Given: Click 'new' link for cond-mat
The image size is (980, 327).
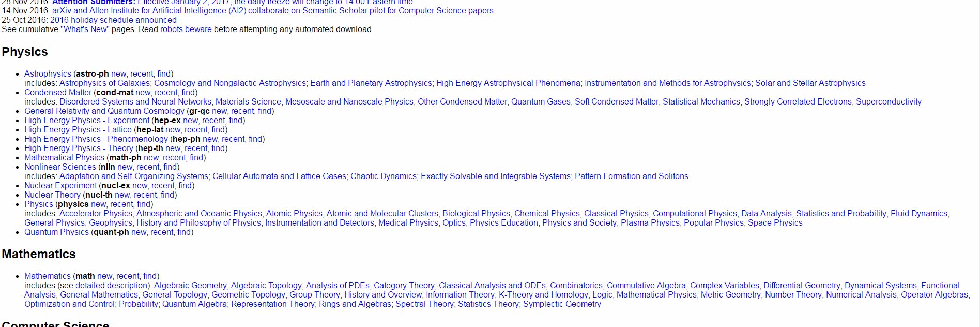Looking at the screenshot, I should point(143,93).
